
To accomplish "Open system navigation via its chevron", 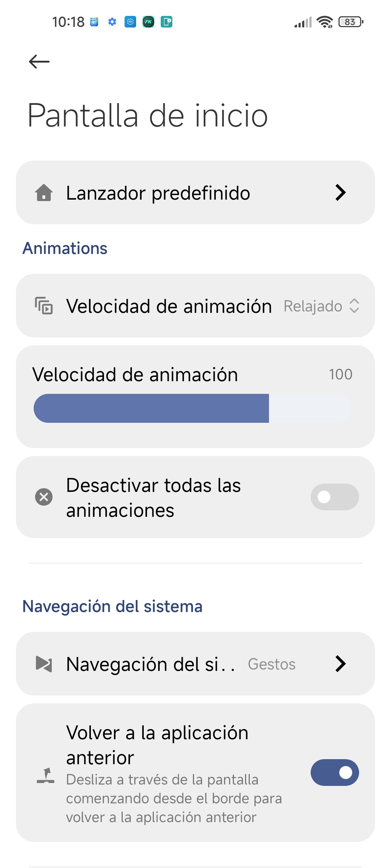I will tap(340, 664).
